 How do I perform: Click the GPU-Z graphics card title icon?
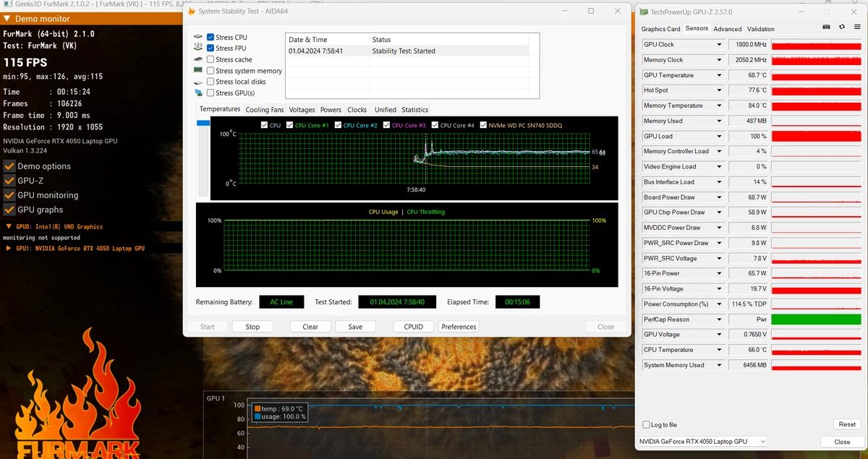(644, 12)
